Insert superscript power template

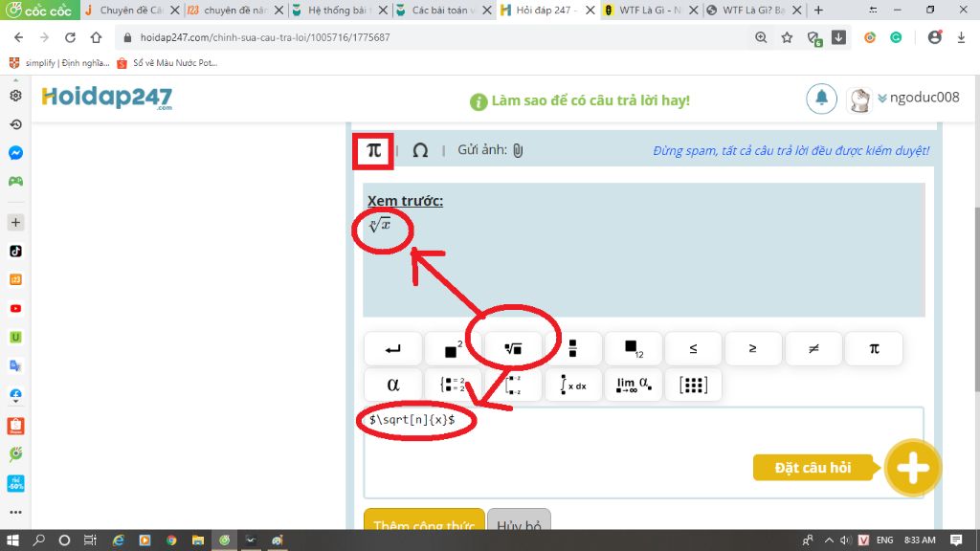453,348
